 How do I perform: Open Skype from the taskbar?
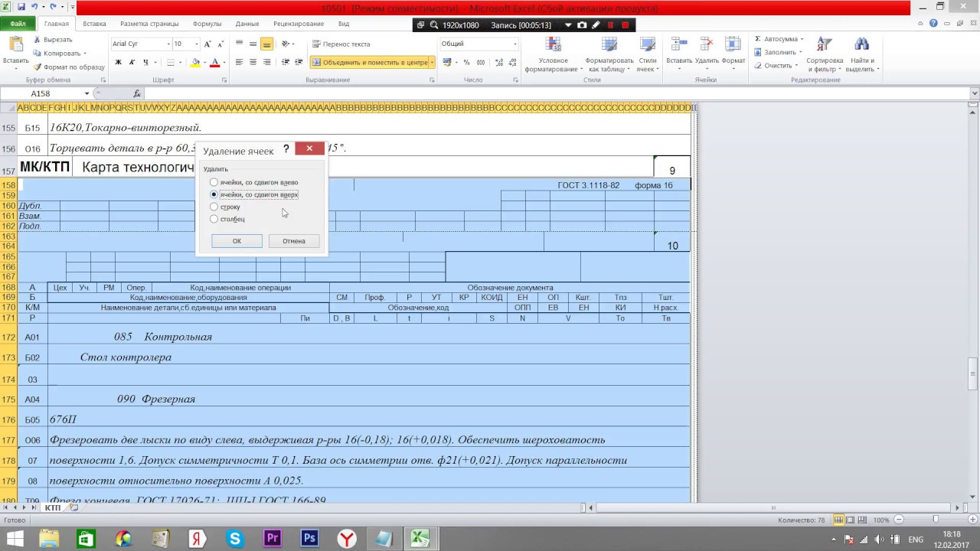click(x=235, y=538)
